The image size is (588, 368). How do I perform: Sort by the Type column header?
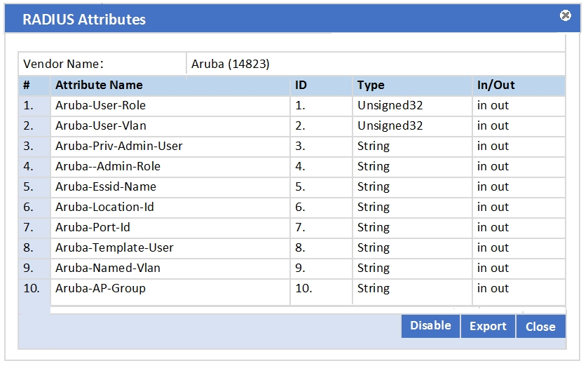coord(371,86)
